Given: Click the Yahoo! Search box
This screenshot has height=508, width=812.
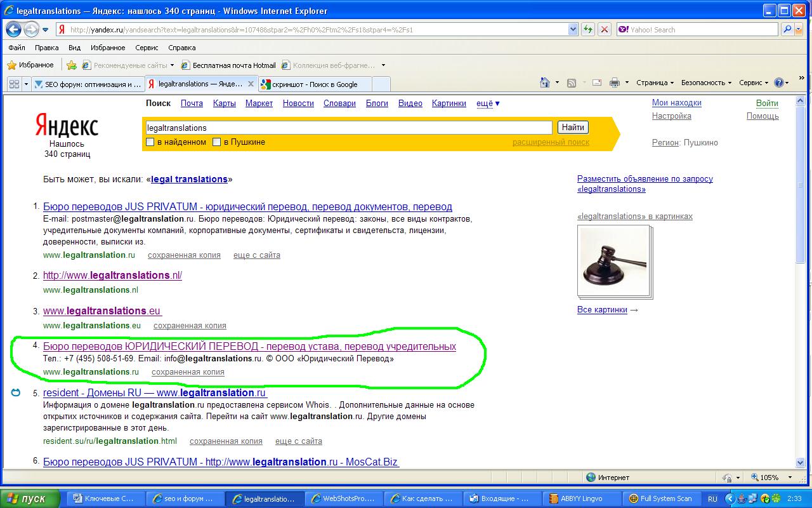Looking at the screenshot, I should [697, 29].
